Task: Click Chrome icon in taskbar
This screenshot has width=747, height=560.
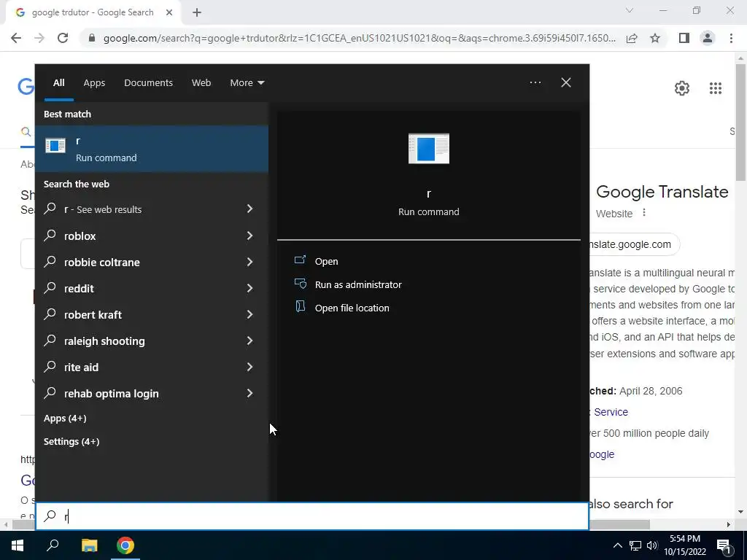Action: coord(125,545)
